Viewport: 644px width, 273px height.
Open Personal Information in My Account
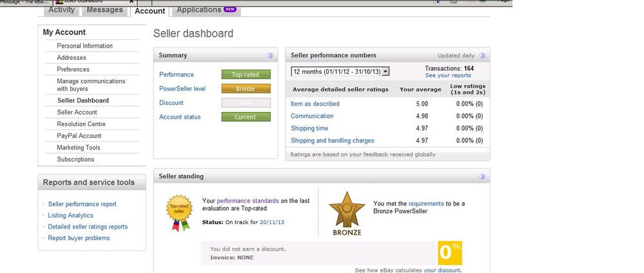coord(84,46)
